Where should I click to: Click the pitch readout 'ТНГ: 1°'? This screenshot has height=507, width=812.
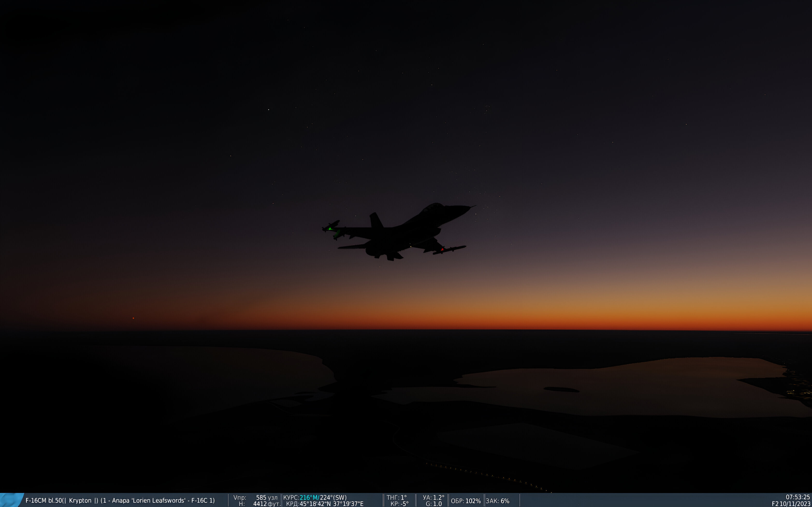pyautogui.click(x=397, y=497)
